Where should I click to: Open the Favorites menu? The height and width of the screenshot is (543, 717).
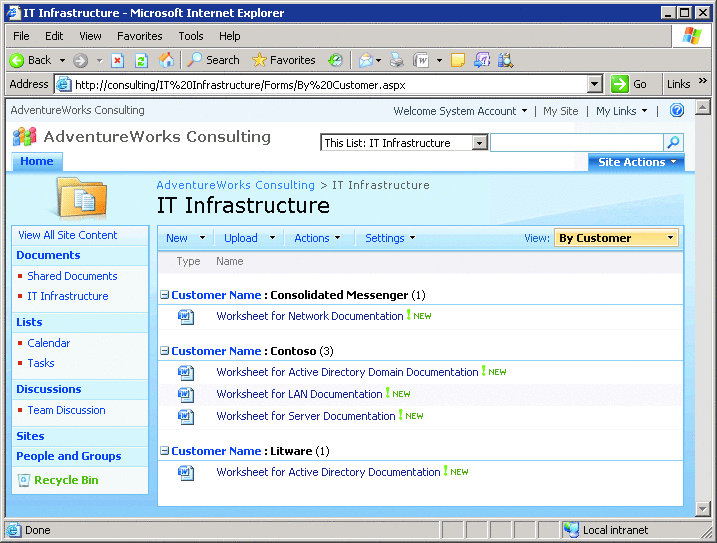(x=139, y=36)
